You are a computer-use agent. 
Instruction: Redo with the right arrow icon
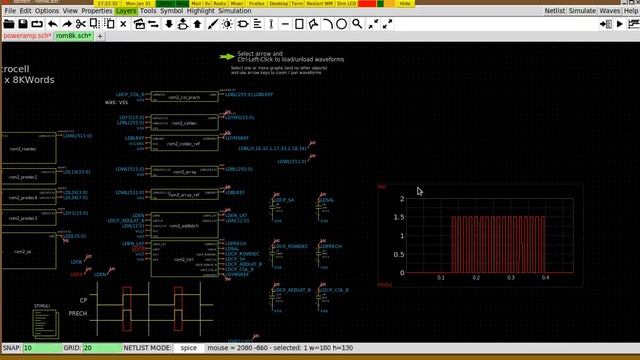point(67,24)
